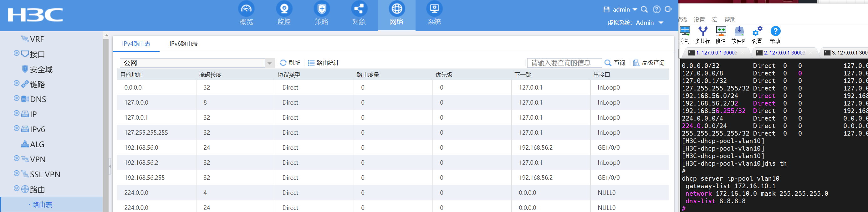Click the sidebar collapse handle

110,166
